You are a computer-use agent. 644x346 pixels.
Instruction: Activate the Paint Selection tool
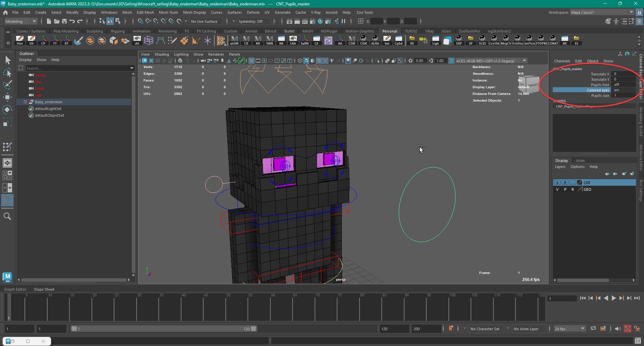click(7, 85)
